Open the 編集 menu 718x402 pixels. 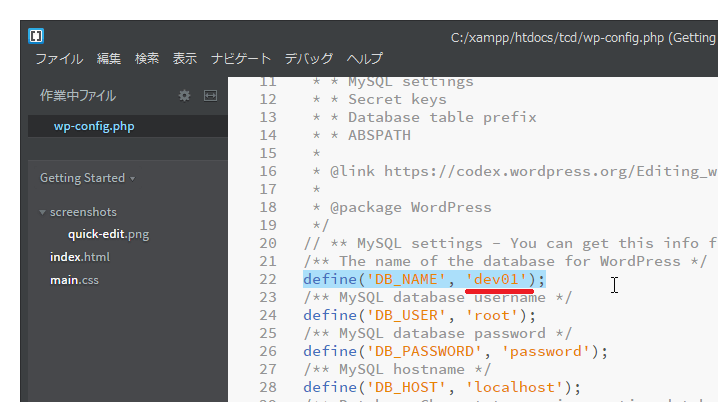[109, 59]
